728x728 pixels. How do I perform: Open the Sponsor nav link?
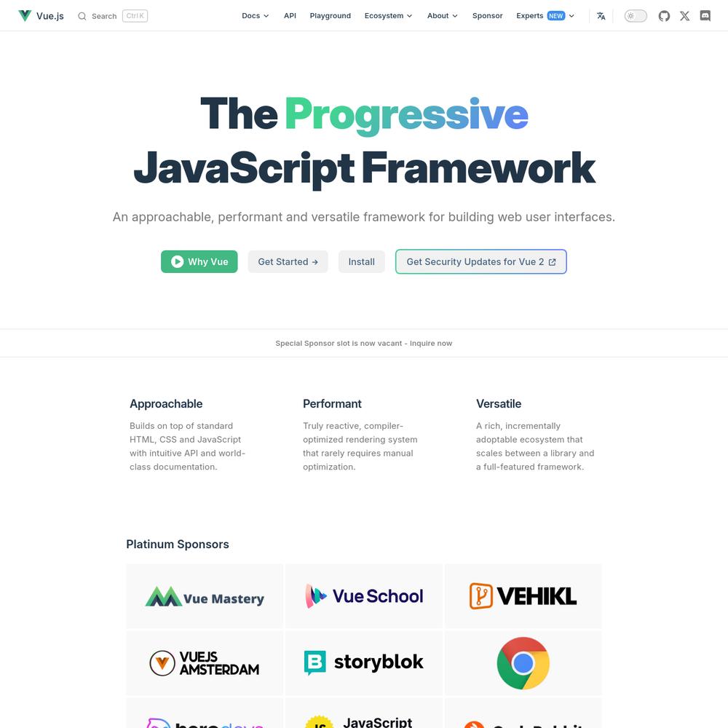[487, 16]
